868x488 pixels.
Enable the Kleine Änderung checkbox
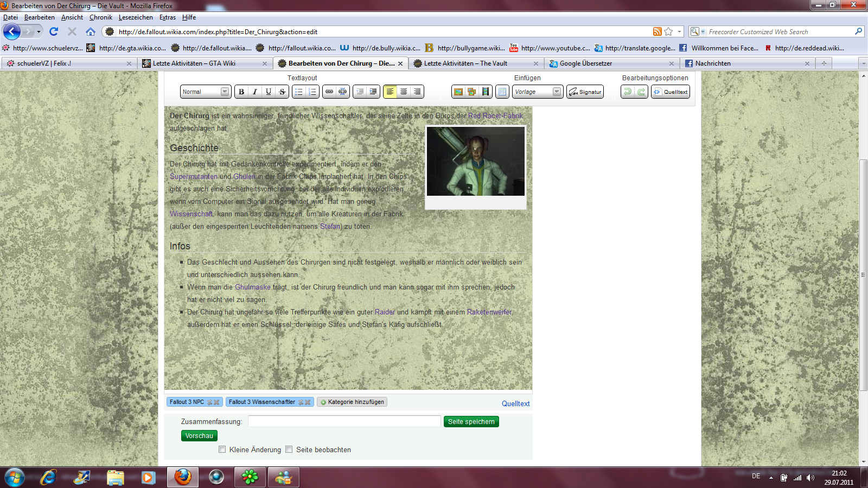click(222, 450)
